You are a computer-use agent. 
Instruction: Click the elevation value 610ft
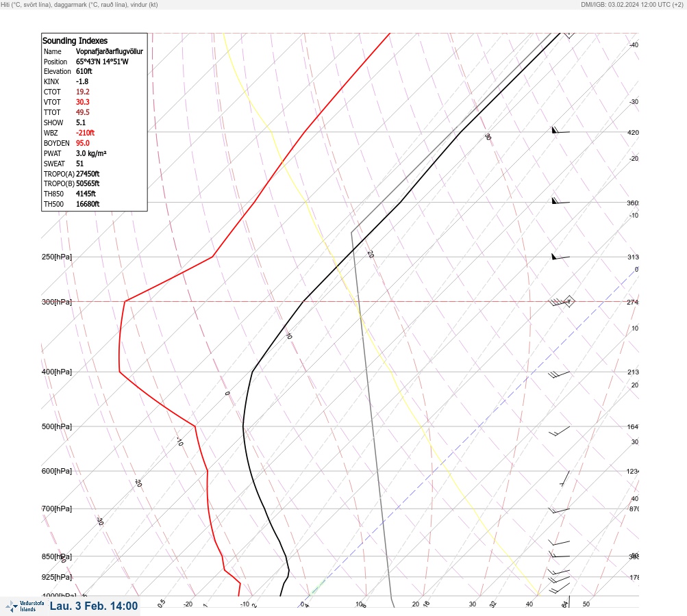tap(84, 71)
